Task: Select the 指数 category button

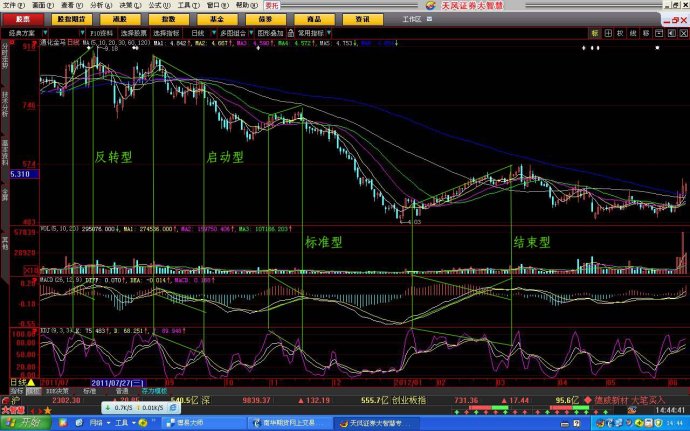Action: 169,19
